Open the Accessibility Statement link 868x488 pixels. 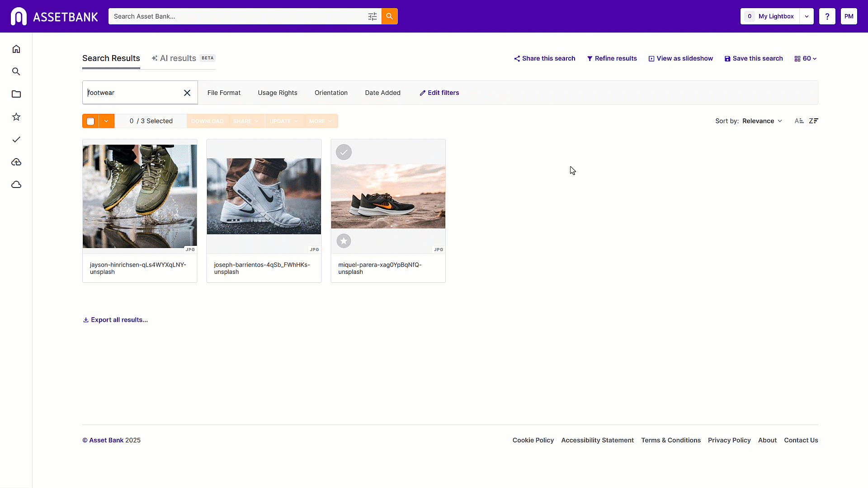597,440
